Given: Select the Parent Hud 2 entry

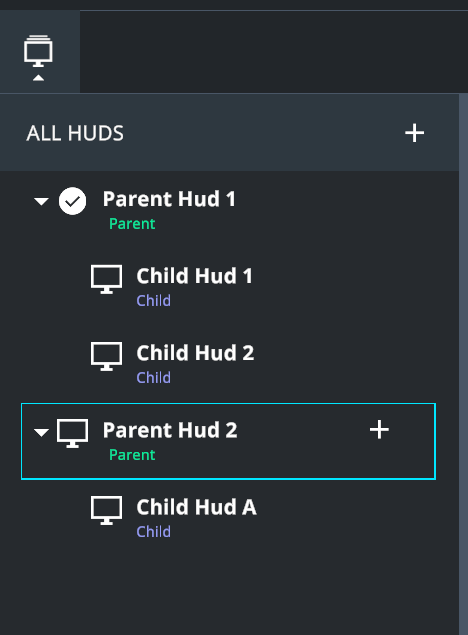Looking at the screenshot, I should (228, 441).
